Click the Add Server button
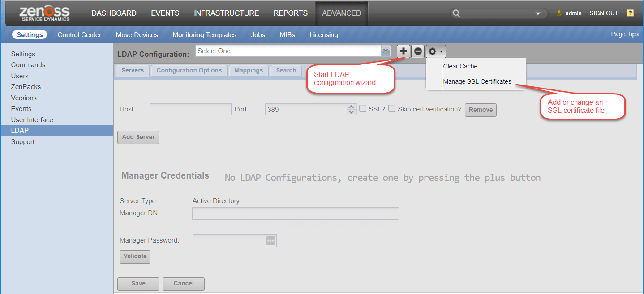 tap(138, 137)
